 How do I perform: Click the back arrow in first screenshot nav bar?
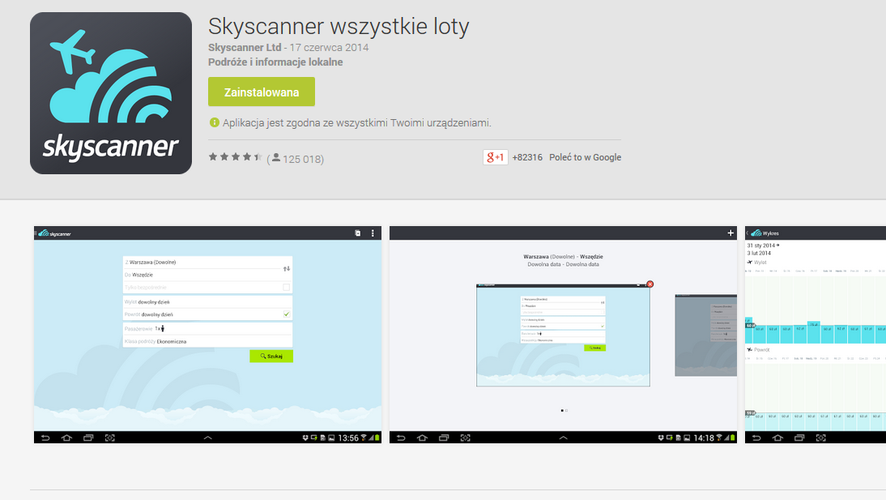(45, 438)
